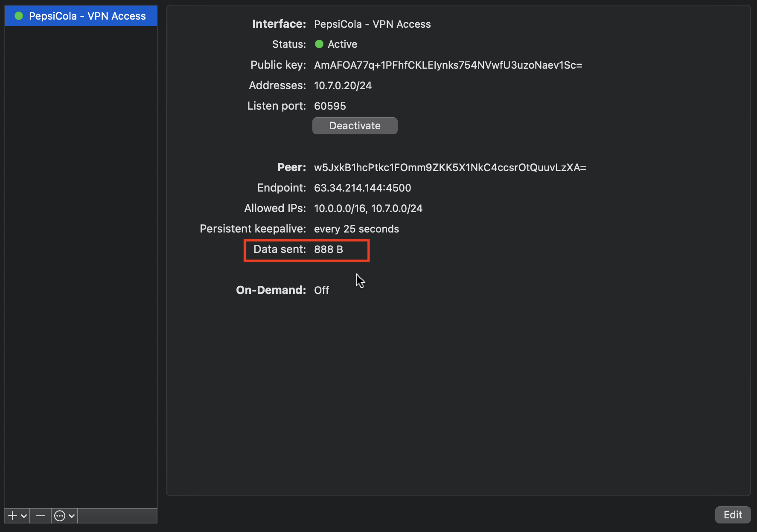The height and width of the screenshot is (532, 757).
Task: Click the Endpoint value 63.34.214.144:4500
Action: (x=362, y=188)
